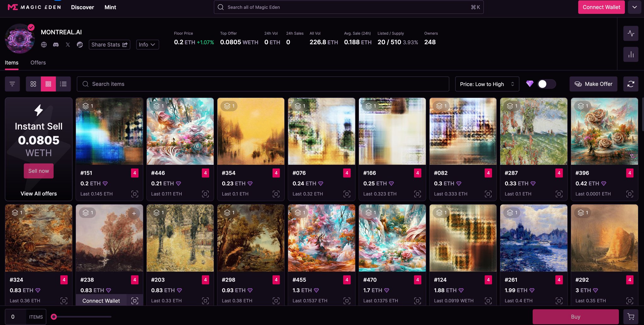Viewport: 644px width, 325px height.
Task: Switch to the Offers tab
Action: tap(38, 63)
